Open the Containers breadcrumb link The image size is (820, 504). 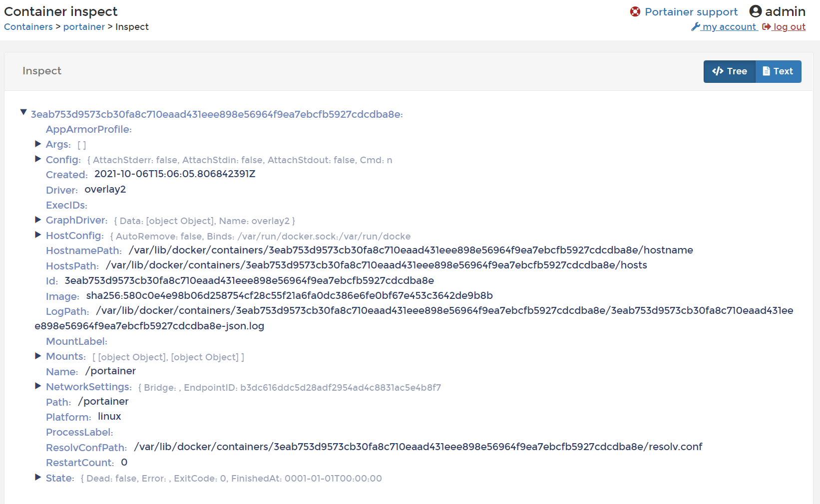(28, 27)
